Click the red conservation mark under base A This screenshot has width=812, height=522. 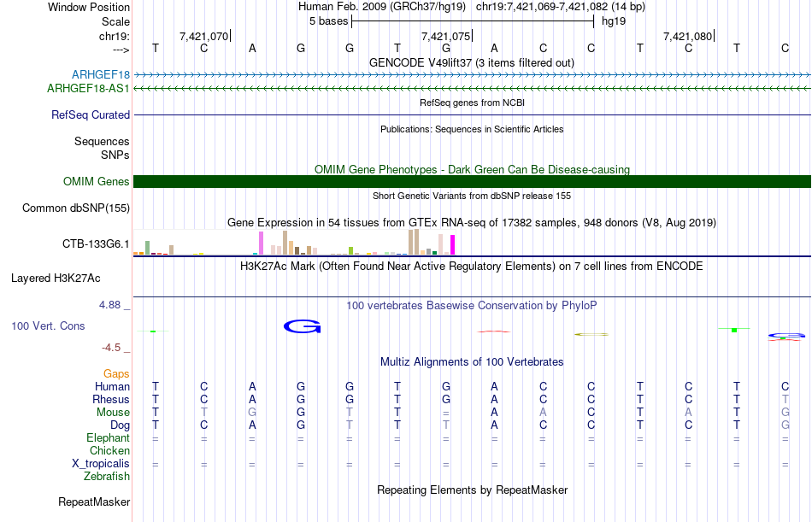click(x=494, y=331)
